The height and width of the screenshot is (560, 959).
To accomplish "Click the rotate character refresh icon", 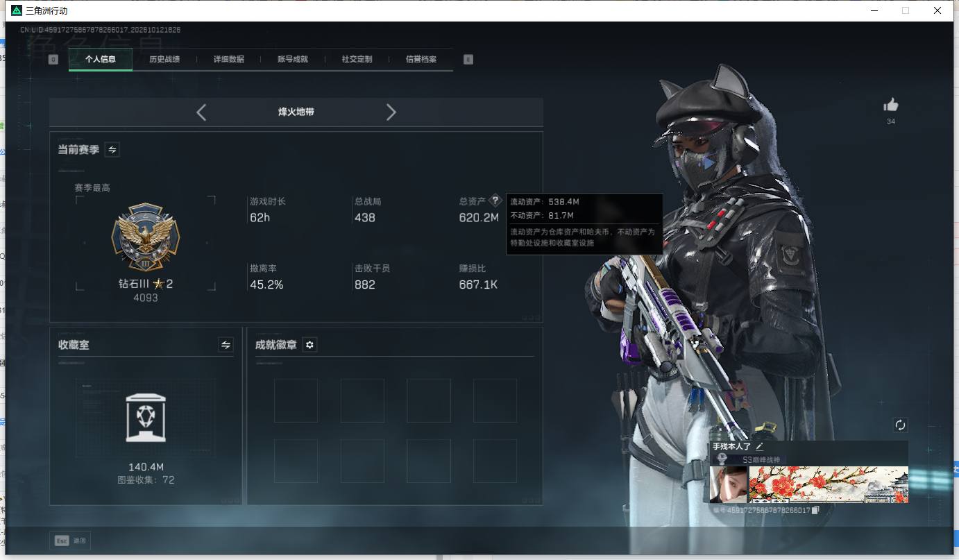I will click(900, 425).
